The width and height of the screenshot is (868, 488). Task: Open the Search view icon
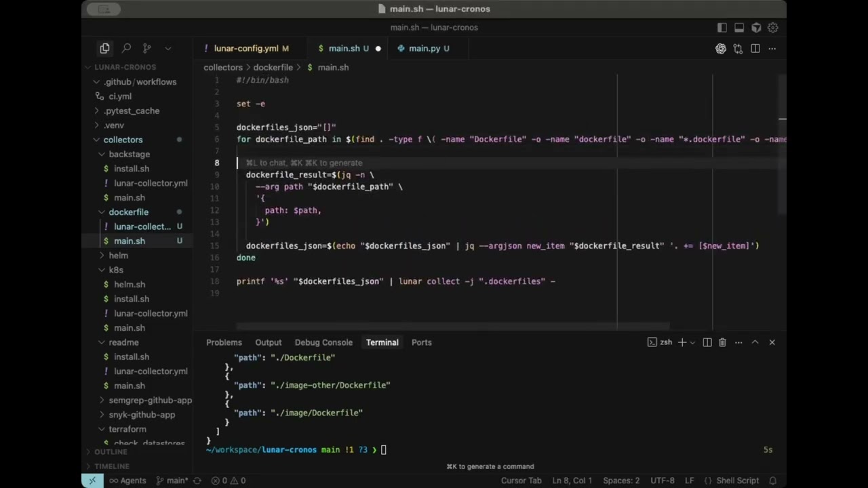click(126, 48)
